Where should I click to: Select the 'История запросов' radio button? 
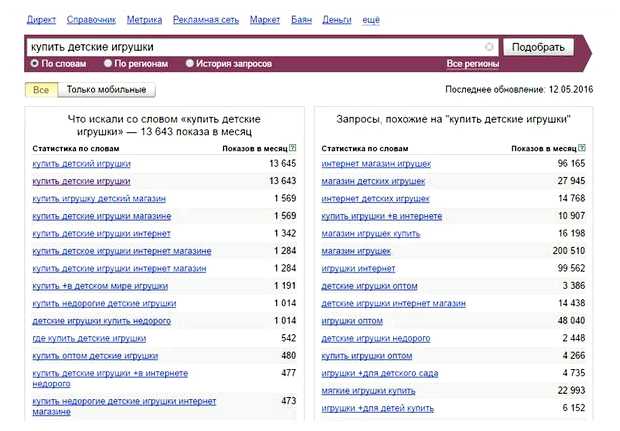point(190,64)
